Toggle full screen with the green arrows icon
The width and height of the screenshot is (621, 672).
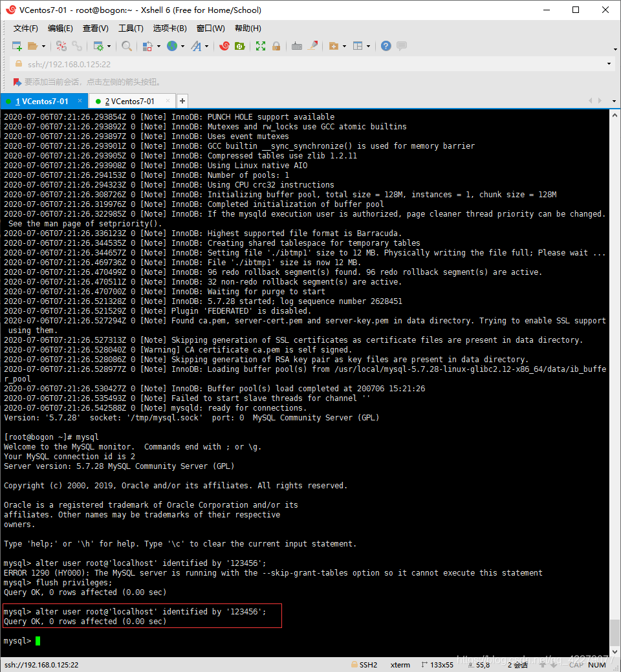[261, 46]
